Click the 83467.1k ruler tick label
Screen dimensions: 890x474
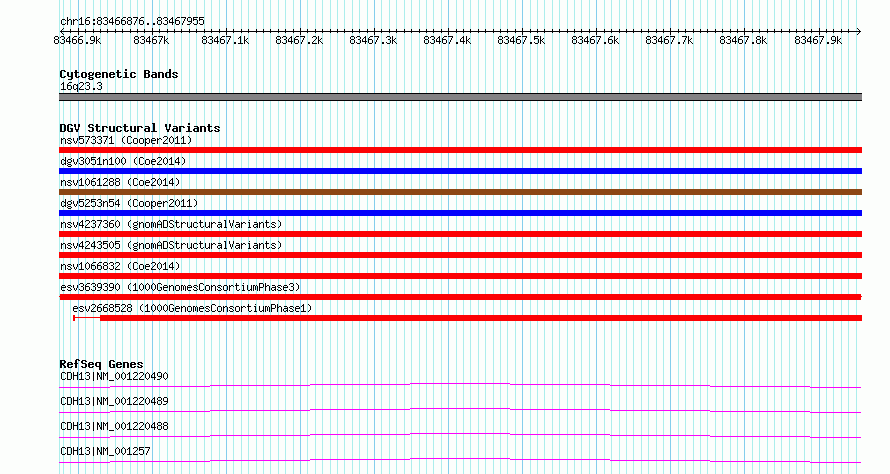225,40
